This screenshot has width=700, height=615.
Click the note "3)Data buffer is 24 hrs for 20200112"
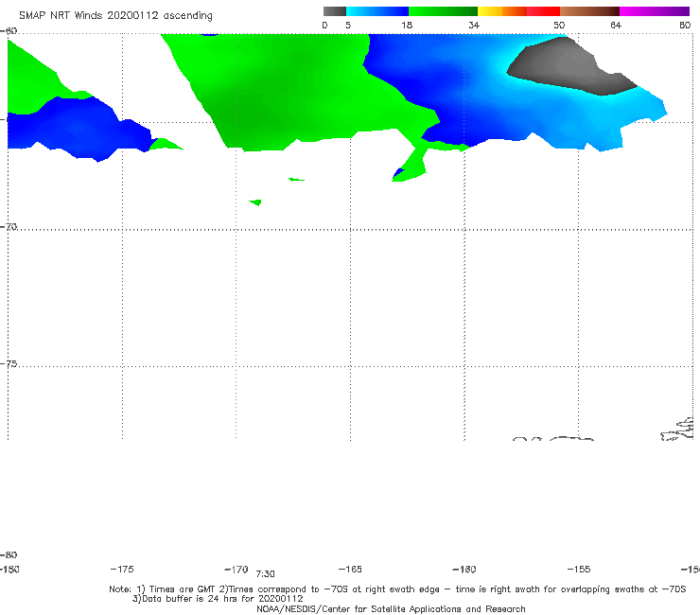click(218, 599)
